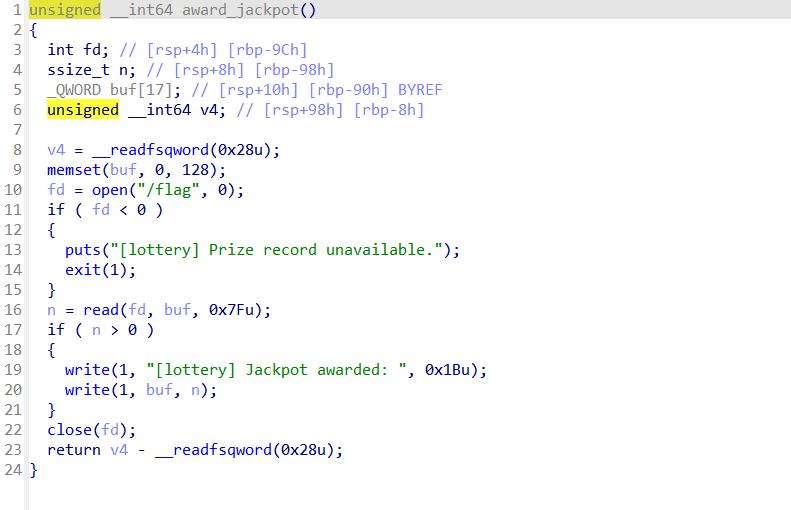Click the v4 variable declaration on line 6

pyautogui.click(x=212, y=110)
